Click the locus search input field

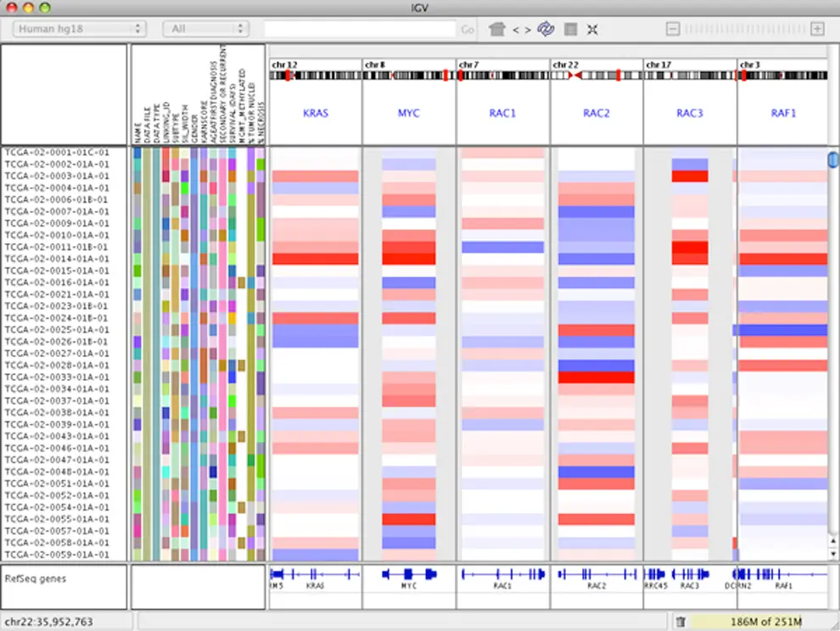click(360, 29)
